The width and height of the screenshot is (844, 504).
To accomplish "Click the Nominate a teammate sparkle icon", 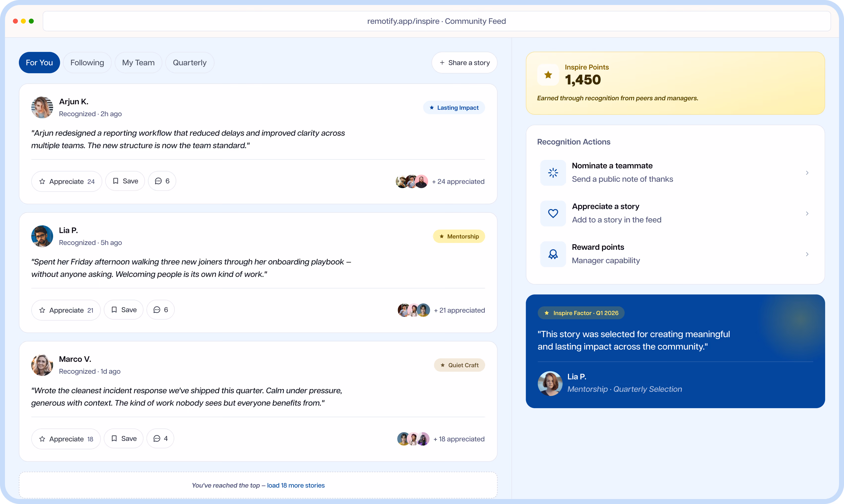I will click(553, 173).
